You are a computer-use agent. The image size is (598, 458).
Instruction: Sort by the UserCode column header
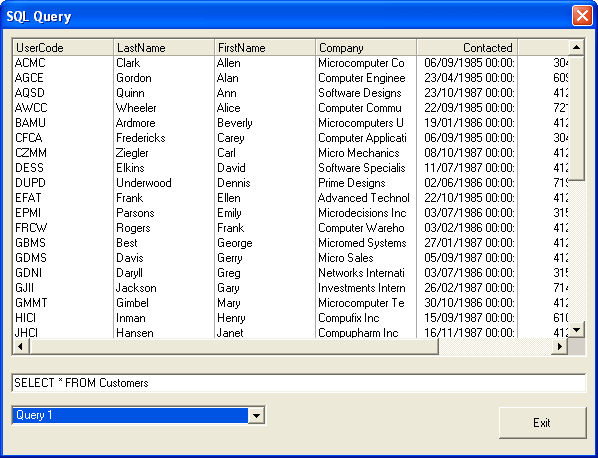click(63, 48)
